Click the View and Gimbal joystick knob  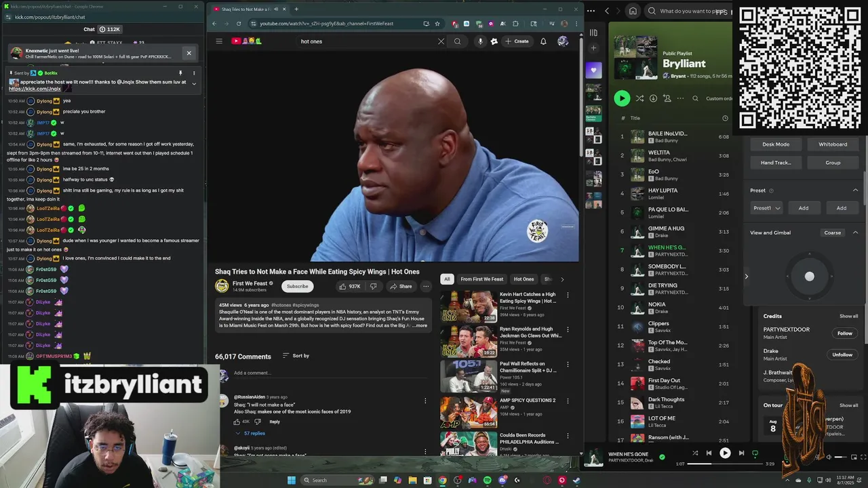point(809,277)
